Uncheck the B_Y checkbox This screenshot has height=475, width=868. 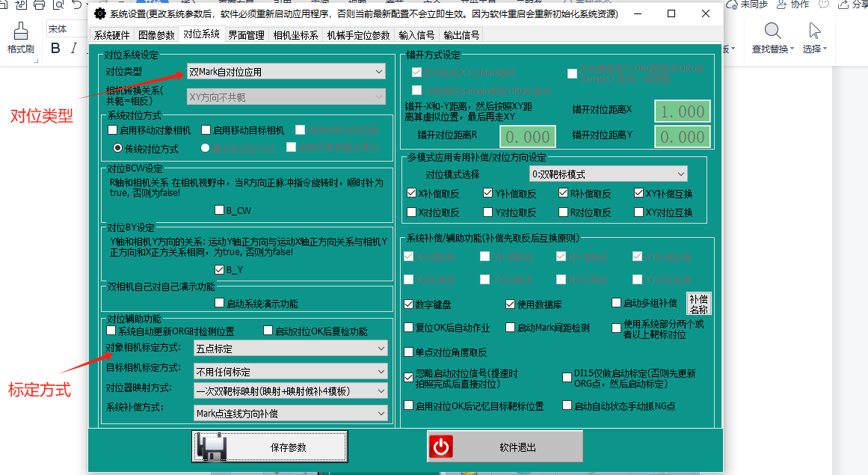click(219, 270)
